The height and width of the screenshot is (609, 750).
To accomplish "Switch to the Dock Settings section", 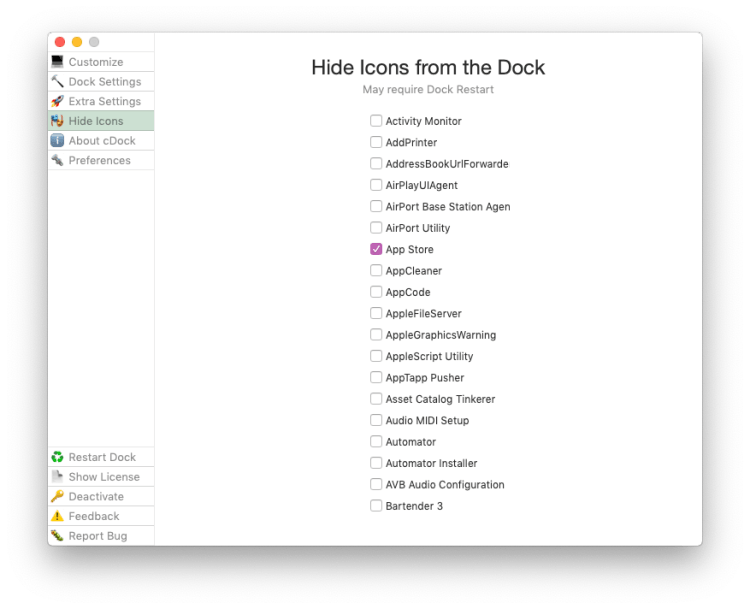I will 101,81.
